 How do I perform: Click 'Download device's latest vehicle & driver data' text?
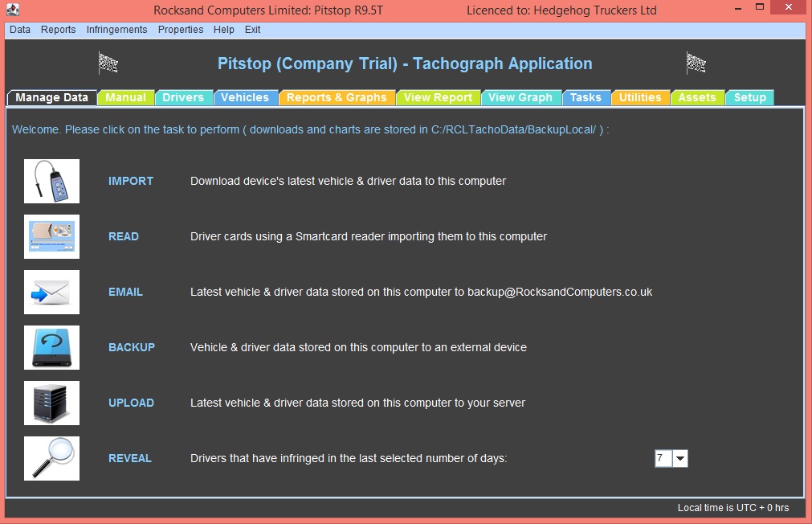[x=348, y=181]
